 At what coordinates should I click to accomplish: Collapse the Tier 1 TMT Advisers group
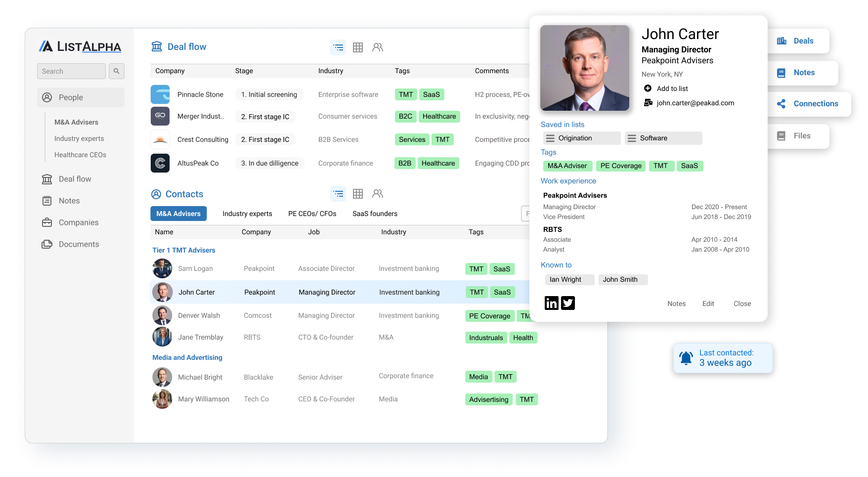pos(184,250)
